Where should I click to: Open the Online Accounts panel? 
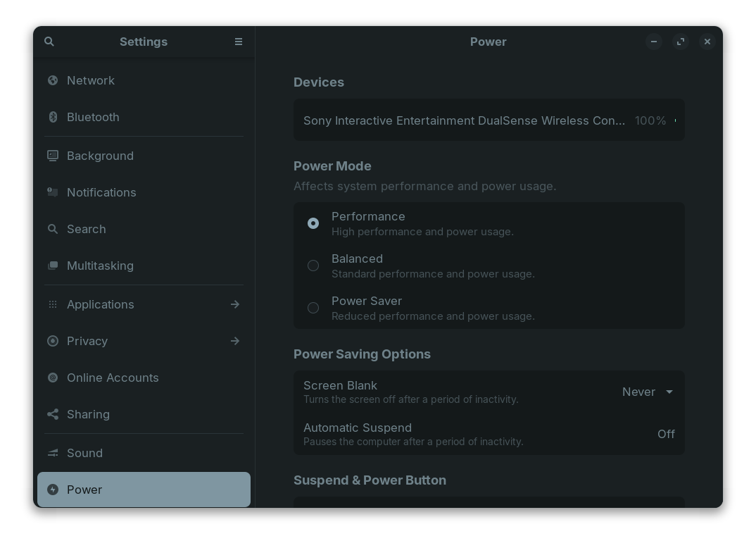coord(144,378)
